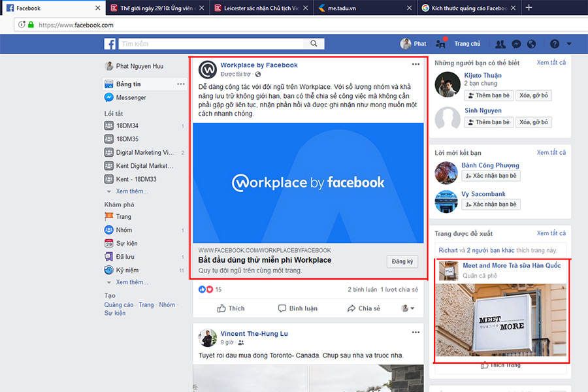View the 15 reactions on Workplace post
This screenshot has width=588, height=392.
(210, 289)
